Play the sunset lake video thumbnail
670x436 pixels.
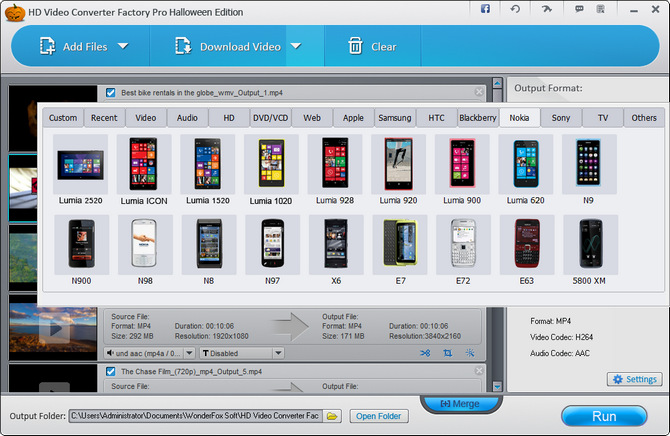click(x=54, y=328)
